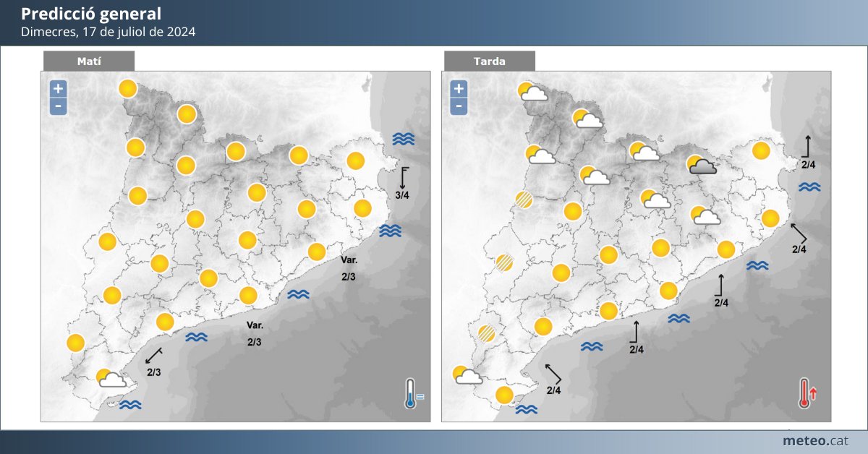Click the date Dimecres, 17 de juliol de 2024
The image size is (868, 454).
pos(108,32)
